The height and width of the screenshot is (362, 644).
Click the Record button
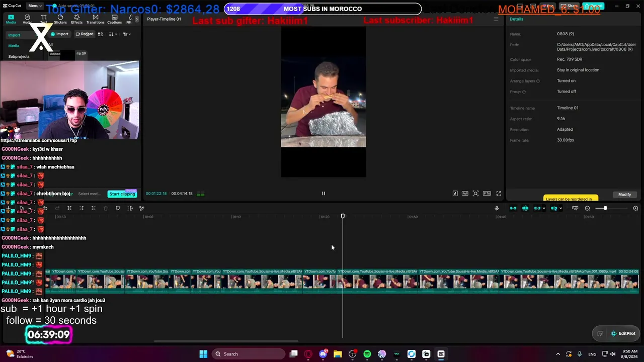click(x=85, y=34)
